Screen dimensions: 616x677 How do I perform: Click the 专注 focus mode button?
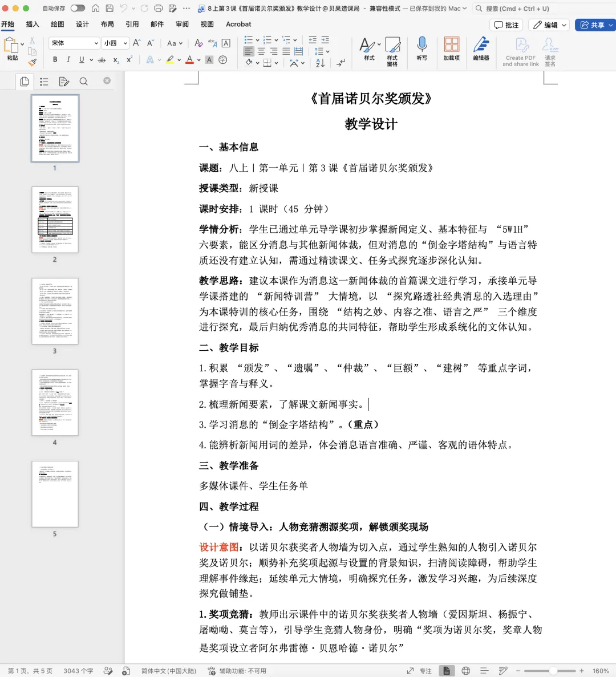tap(420, 671)
